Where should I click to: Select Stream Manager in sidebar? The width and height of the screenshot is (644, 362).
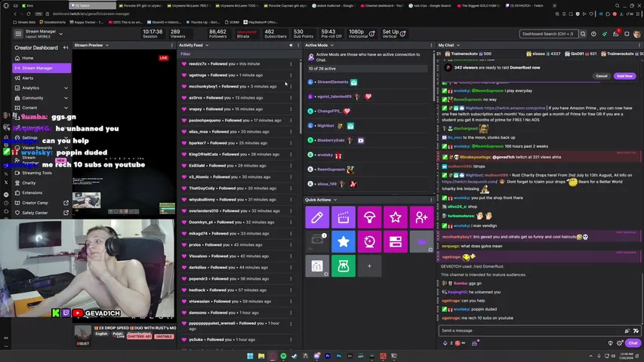click(42, 68)
